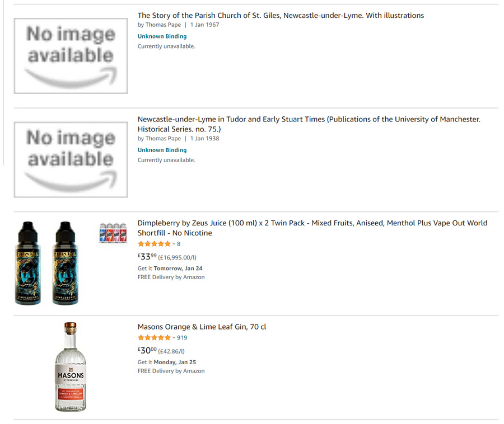Click Unknown Binding under the St. Giles book
Screen dimensions: 504x424
(162, 36)
